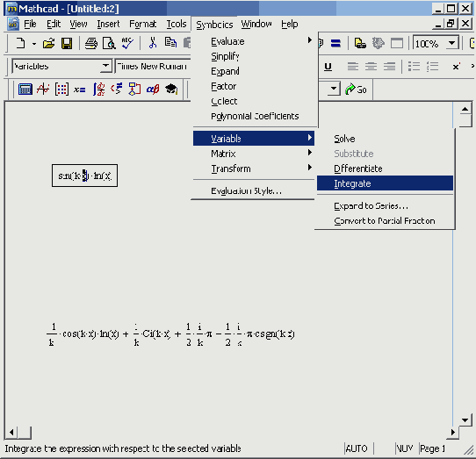Click the horizontal scrollbar left arrow

[11, 432]
